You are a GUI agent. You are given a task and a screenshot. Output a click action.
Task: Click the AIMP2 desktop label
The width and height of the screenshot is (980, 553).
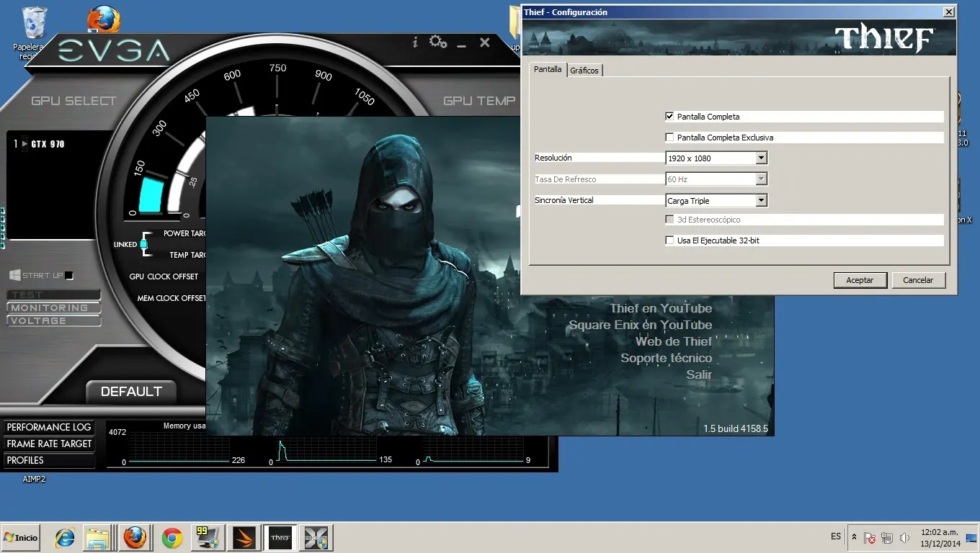(x=34, y=479)
